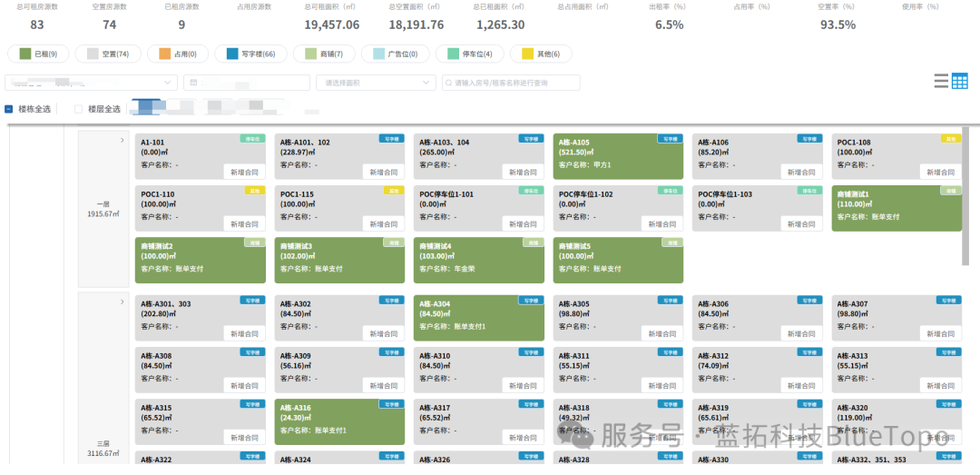Toggle 已租(9) status filter
This screenshot has width=980, height=475.
(39, 54)
